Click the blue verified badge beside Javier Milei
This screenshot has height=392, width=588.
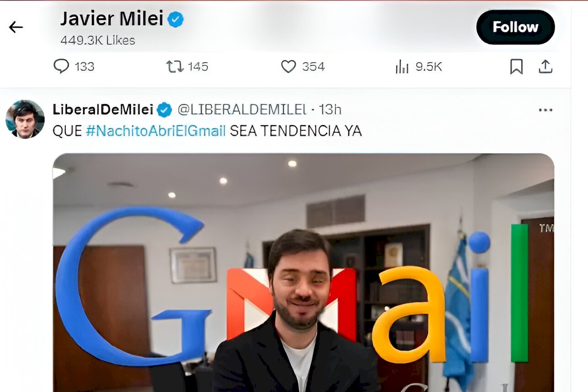(x=175, y=19)
